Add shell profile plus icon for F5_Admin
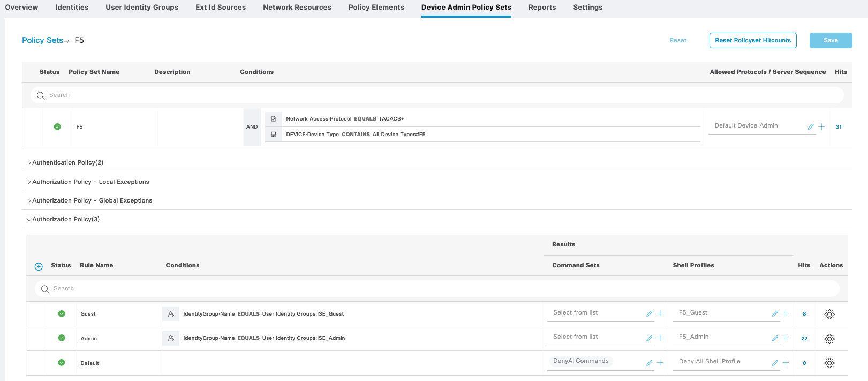 pos(786,338)
